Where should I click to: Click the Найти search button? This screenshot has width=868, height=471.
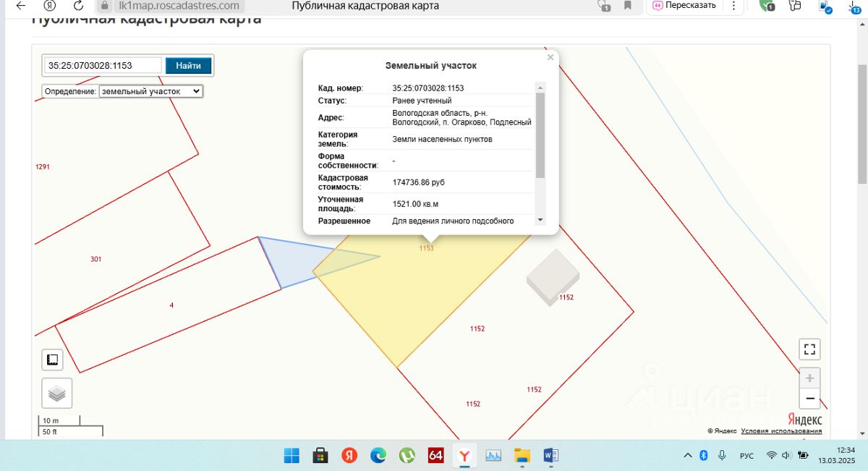[188, 65]
